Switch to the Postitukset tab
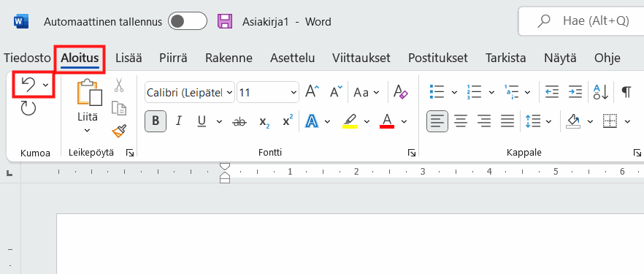 pos(438,58)
